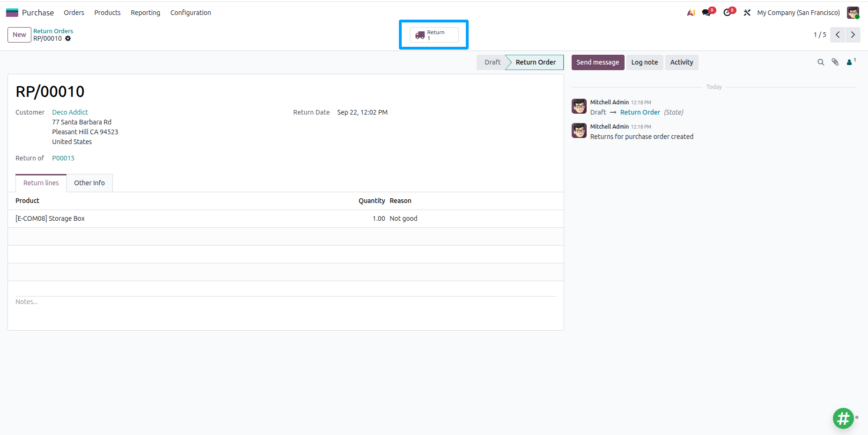This screenshot has height=435, width=868.
Task: Open the Return delivery truck smart button
Action: (434, 35)
